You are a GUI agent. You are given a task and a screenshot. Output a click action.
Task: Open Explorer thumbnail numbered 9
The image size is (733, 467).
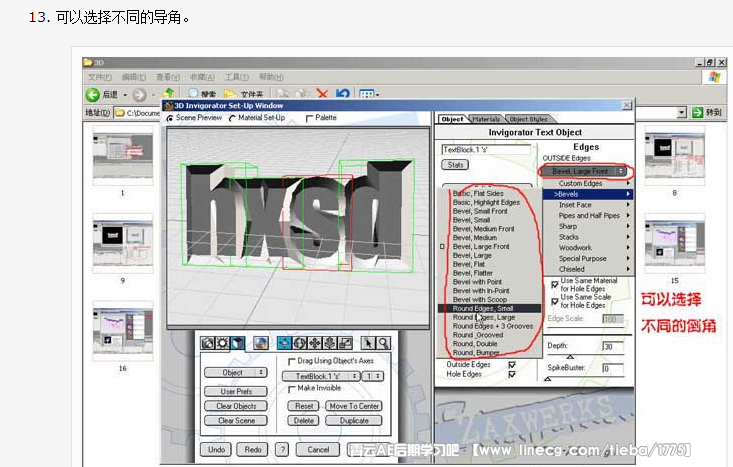[x=122, y=243]
